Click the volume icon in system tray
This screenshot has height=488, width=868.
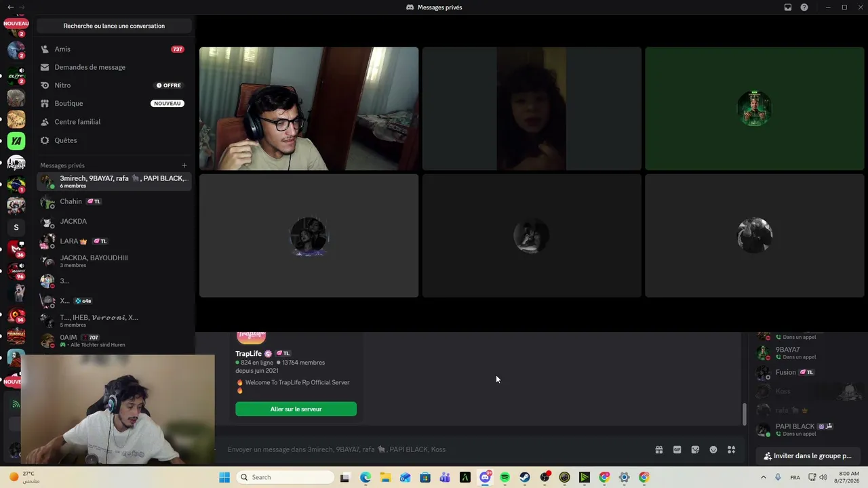823,477
